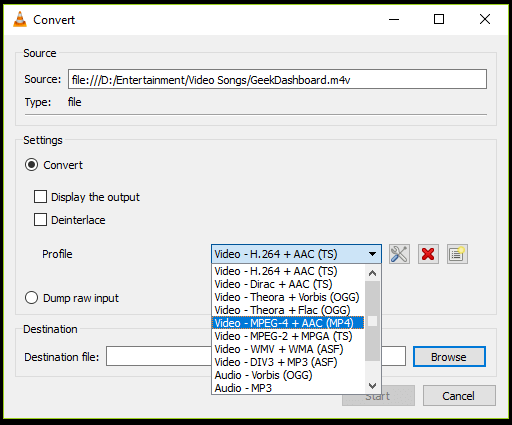
Task: Close the Convert dialog window
Action: [485, 19]
